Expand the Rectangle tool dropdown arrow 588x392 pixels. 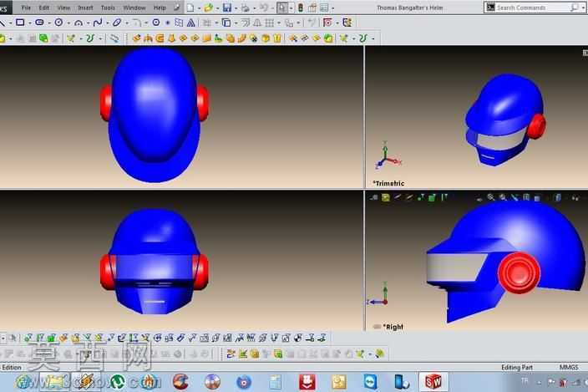[29, 23]
